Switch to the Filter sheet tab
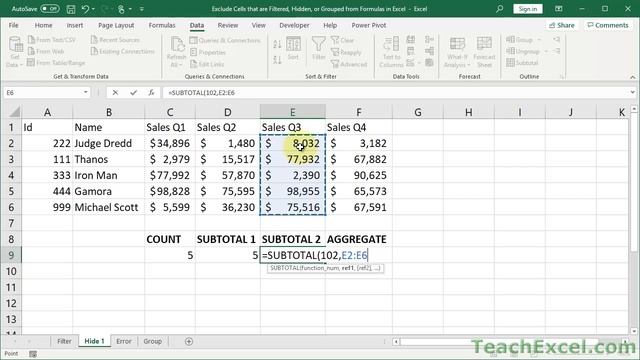 [64, 341]
